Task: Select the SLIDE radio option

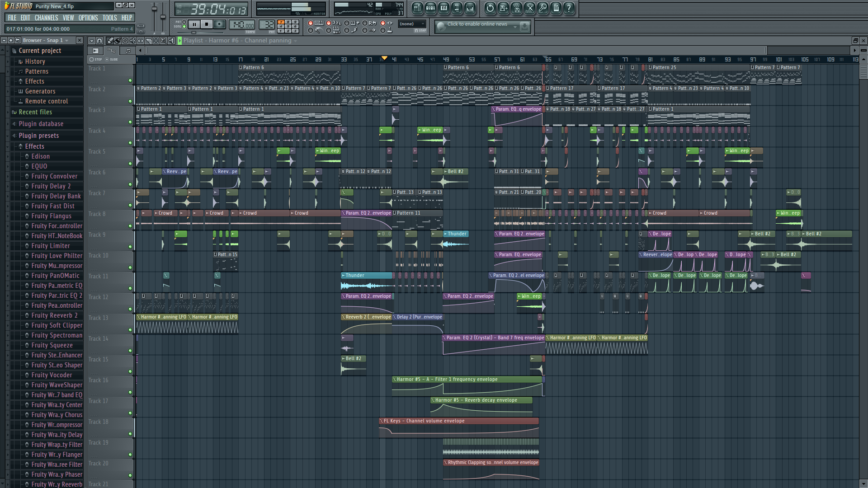Action: point(107,59)
